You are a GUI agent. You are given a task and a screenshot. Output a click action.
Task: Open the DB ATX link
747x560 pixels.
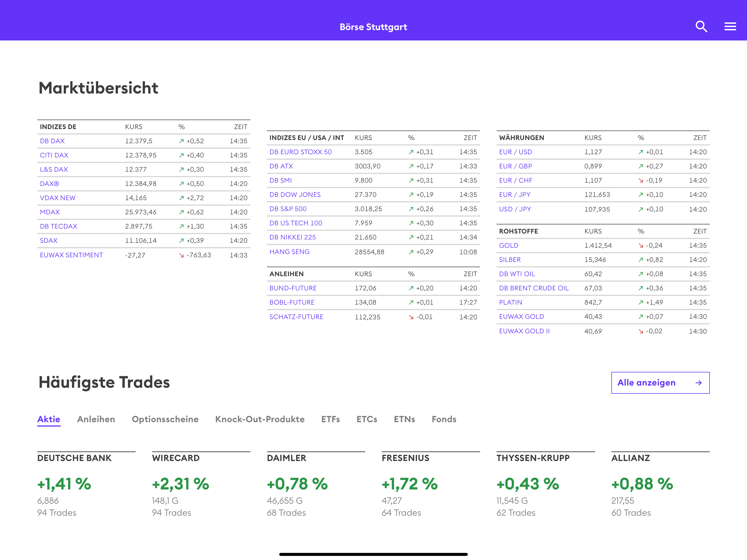click(x=281, y=166)
